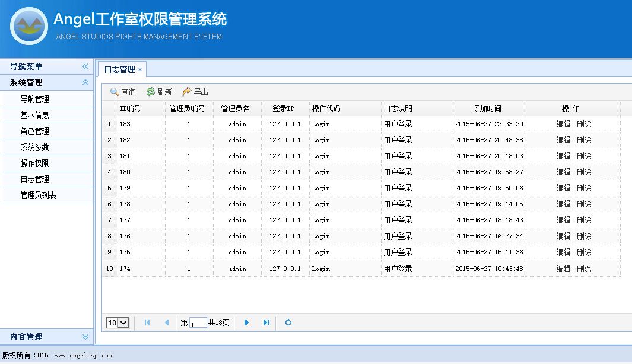632x364 pixels.
Task: Sort by the 操作代码 column header
Action: (345, 108)
